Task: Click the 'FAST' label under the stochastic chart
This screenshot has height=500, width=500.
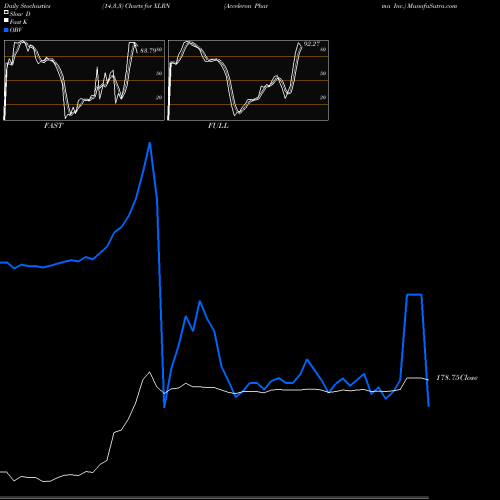Action: pos(53,126)
